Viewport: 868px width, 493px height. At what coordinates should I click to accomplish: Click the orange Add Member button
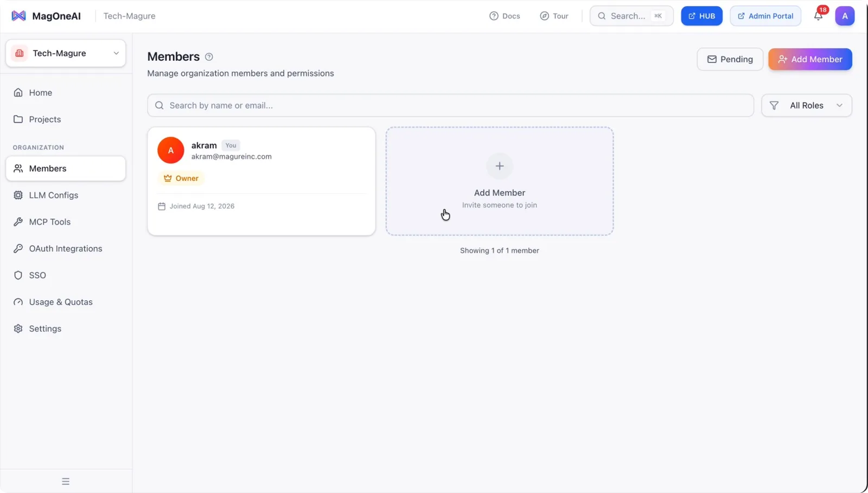(810, 59)
